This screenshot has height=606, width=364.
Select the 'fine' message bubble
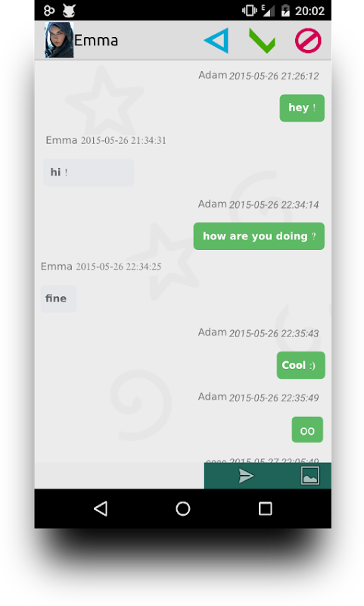click(58, 298)
